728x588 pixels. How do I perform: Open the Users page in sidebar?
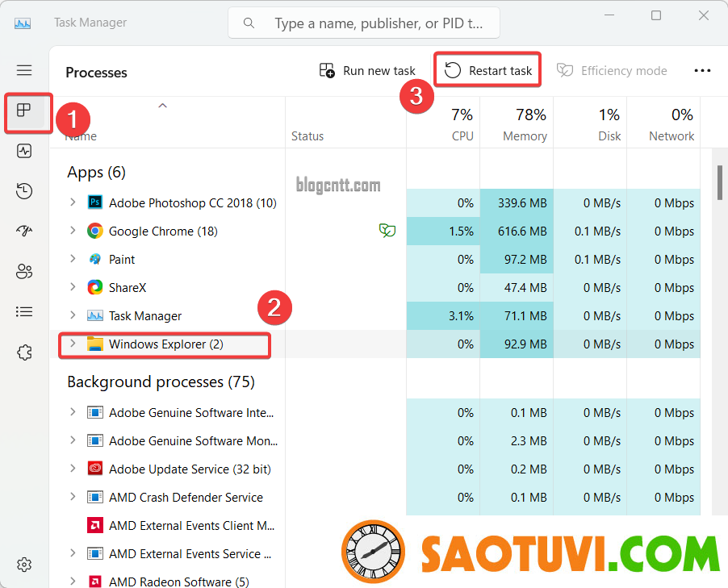[x=24, y=271]
